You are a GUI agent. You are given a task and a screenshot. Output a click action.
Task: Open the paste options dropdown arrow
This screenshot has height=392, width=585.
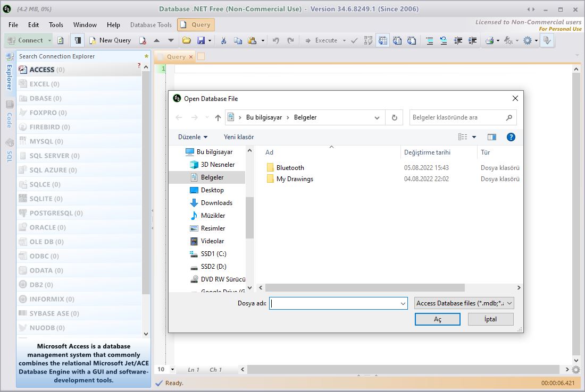point(263,40)
